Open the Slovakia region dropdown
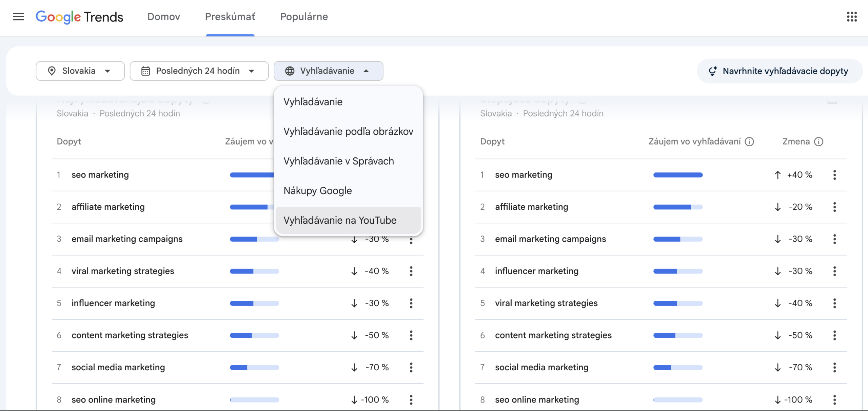Viewport: 868px width, 411px height. [80, 71]
